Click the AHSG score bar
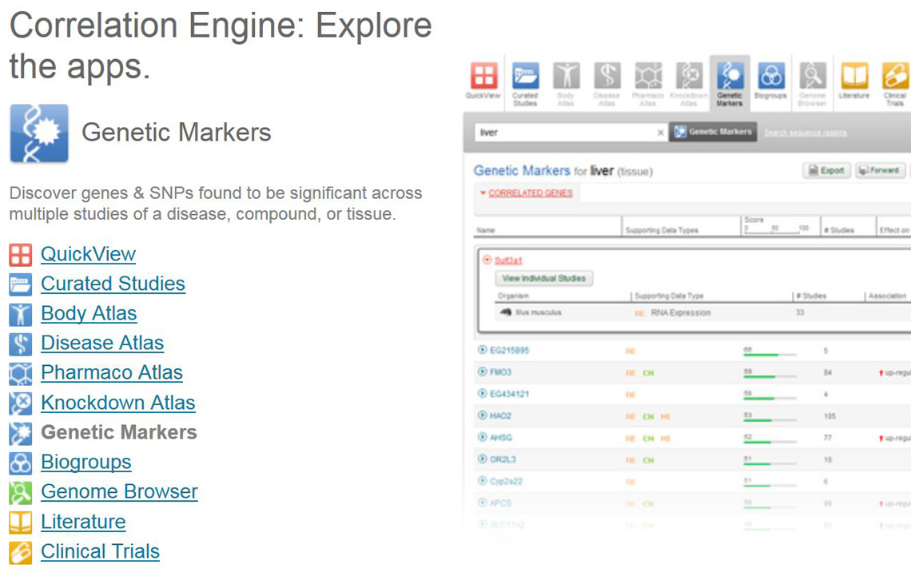This screenshot has width=911, height=588. 770,441
